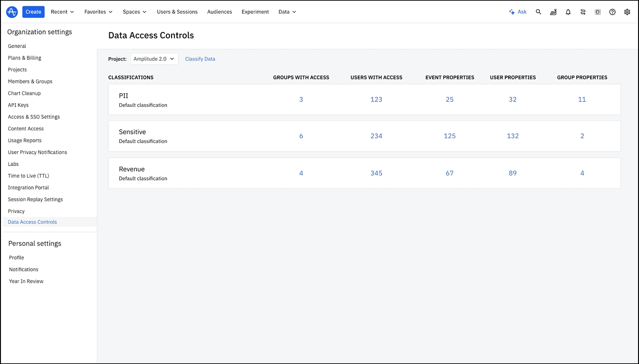This screenshot has height=364, width=639.
Task: Open Usage Reports in the sidebar
Action: coord(24,141)
